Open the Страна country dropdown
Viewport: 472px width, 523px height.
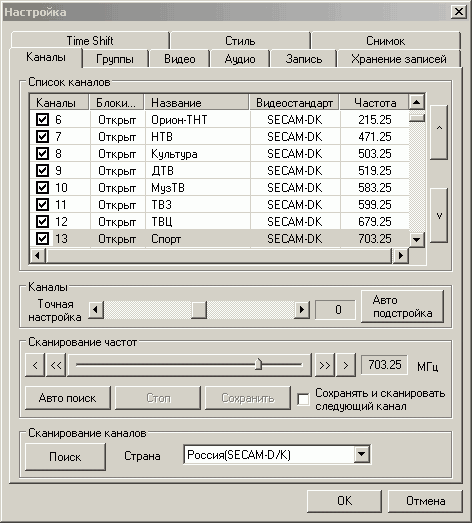pos(362,454)
